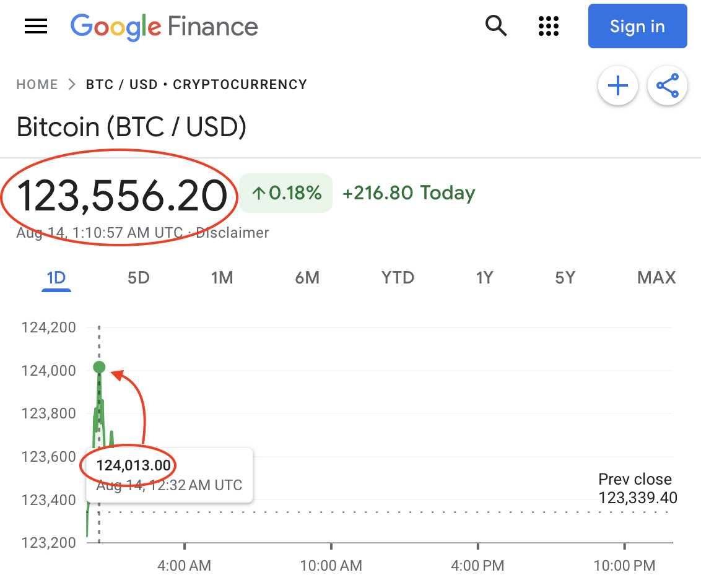Add Bitcoin to watchlist with plus icon
The height and width of the screenshot is (588, 701).
click(617, 86)
